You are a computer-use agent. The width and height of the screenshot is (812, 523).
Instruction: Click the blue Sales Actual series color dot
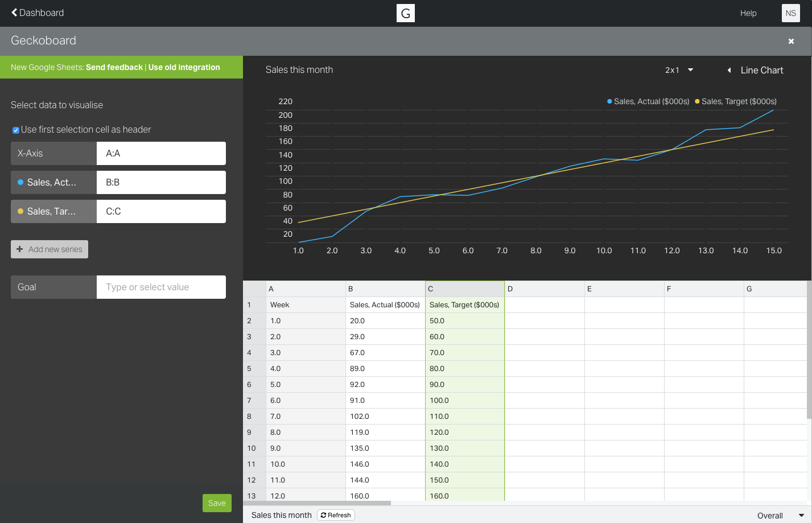(20, 182)
